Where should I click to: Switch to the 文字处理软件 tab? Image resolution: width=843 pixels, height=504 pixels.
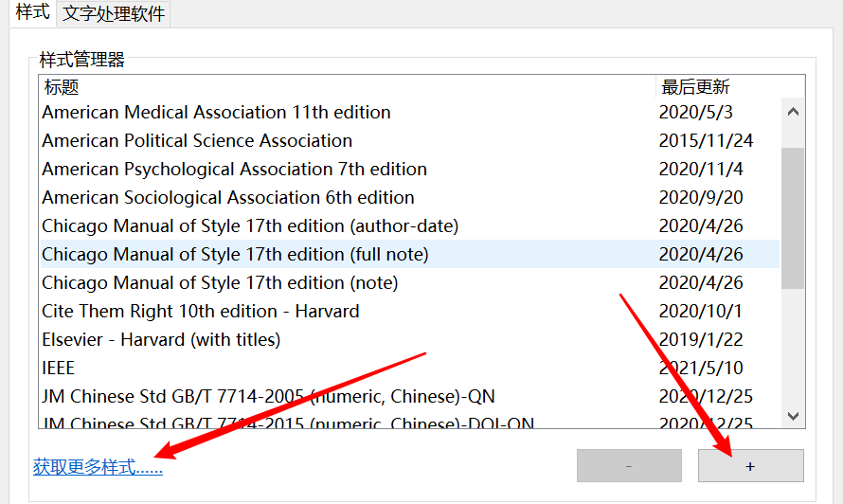pyautogui.click(x=114, y=13)
